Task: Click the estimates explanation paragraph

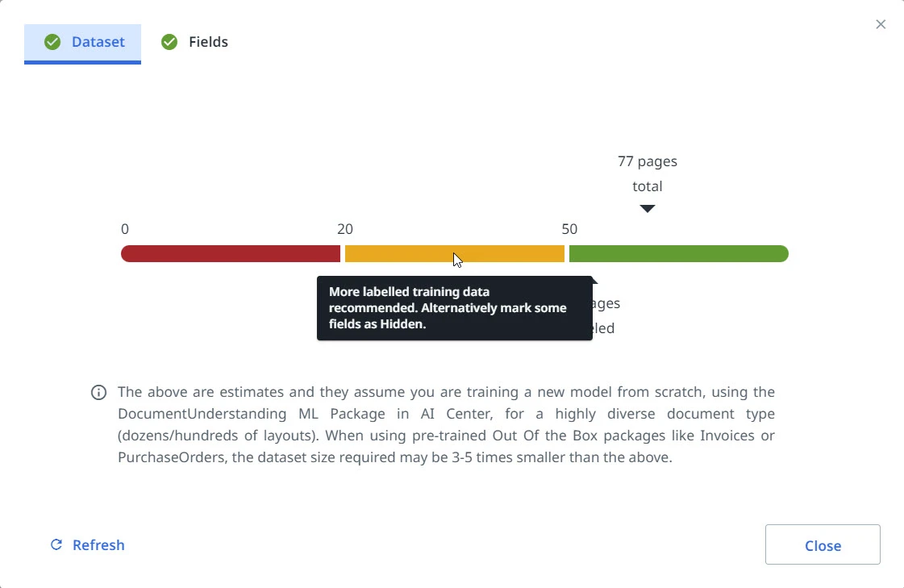Action: tap(446, 425)
